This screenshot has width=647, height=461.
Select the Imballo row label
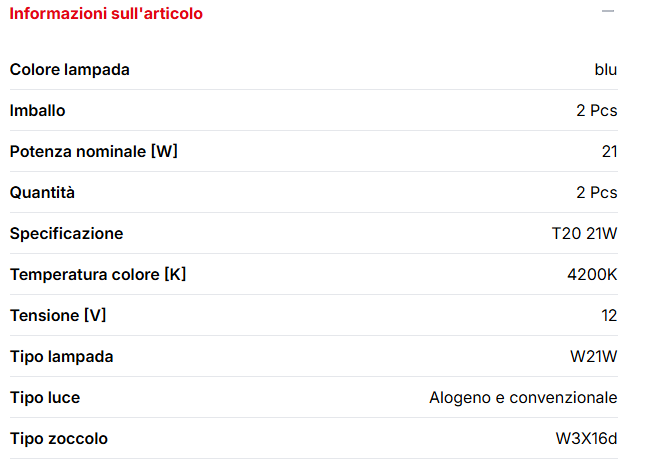tap(38, 110)
